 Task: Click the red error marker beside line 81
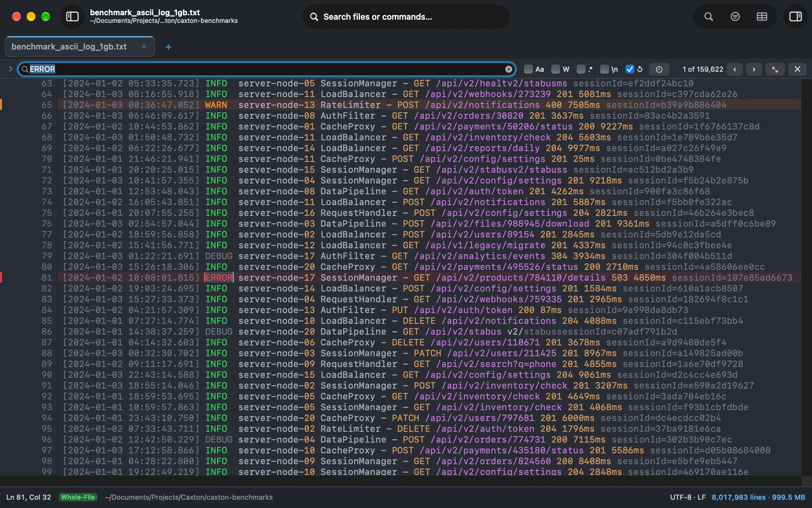tap(1, 277)
